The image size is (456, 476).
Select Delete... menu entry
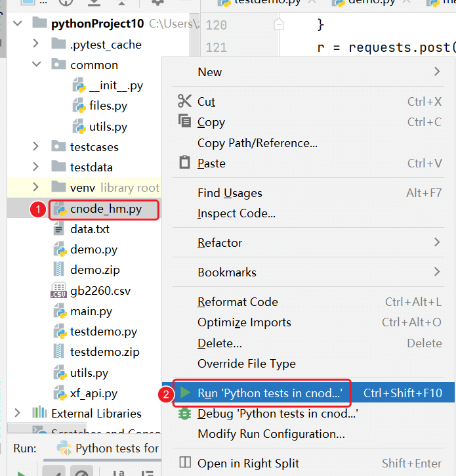[x=308, y=343]
